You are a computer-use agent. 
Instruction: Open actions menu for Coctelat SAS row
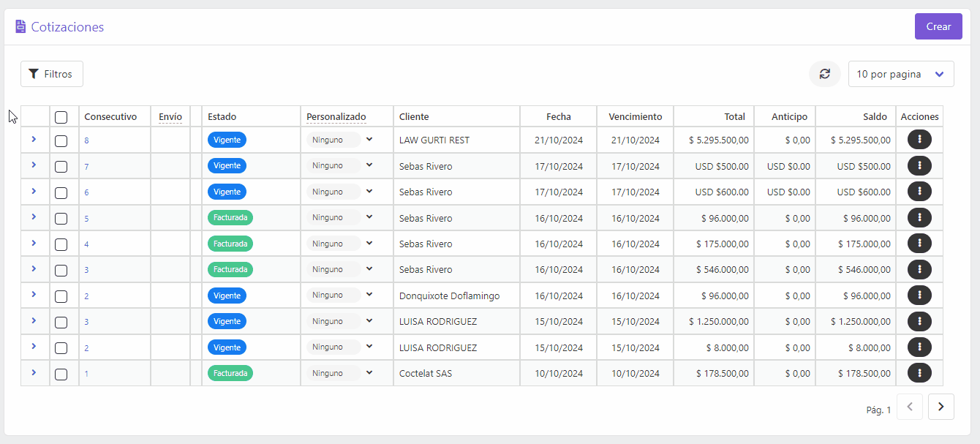click(919, 373)
